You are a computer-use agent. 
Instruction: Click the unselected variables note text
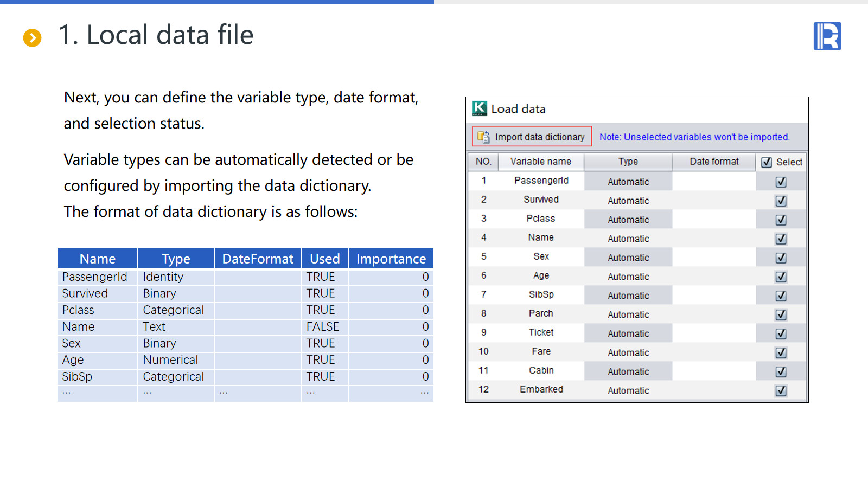click(694, 137)
